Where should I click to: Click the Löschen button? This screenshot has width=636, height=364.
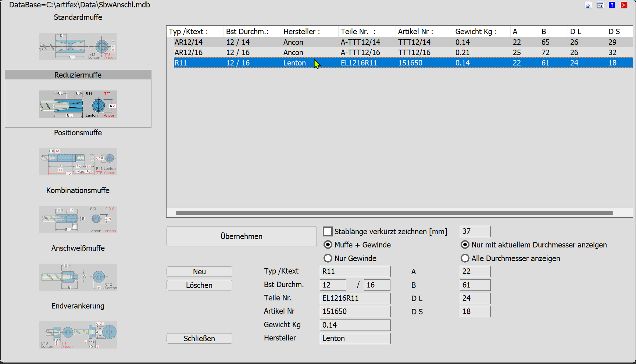pos(199,285)
